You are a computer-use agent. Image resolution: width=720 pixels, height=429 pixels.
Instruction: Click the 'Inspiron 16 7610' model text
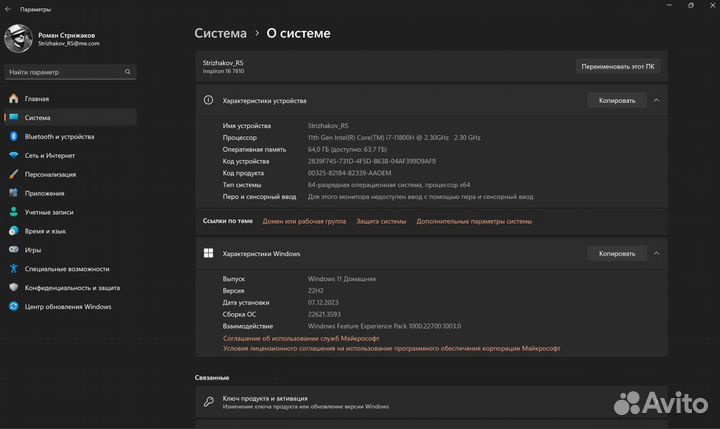click(x=223, y=71)
